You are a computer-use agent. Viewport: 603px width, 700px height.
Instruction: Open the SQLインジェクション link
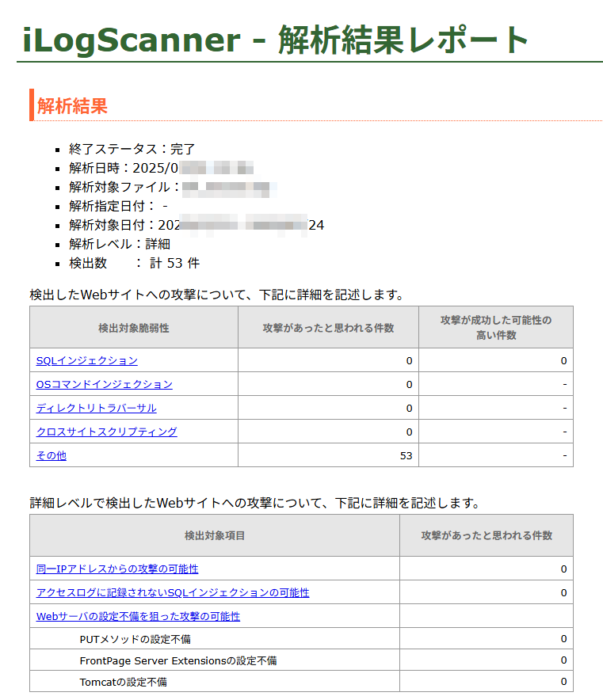coord(86,360)
